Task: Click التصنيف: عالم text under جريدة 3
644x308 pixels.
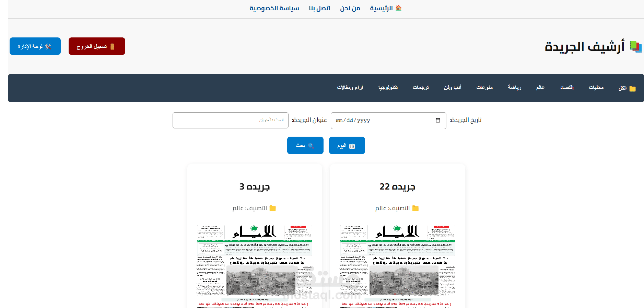Action: click(x=250, y=208)
